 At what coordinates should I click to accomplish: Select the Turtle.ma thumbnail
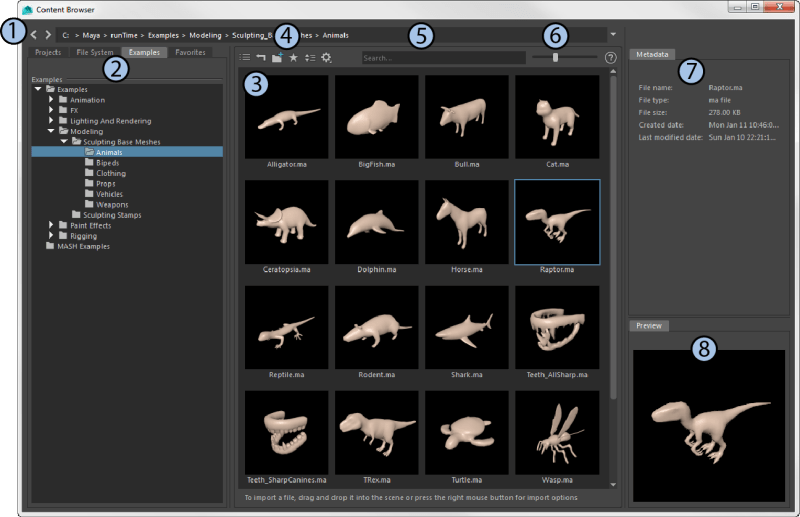pyautogui.click(x=467, y=433)
